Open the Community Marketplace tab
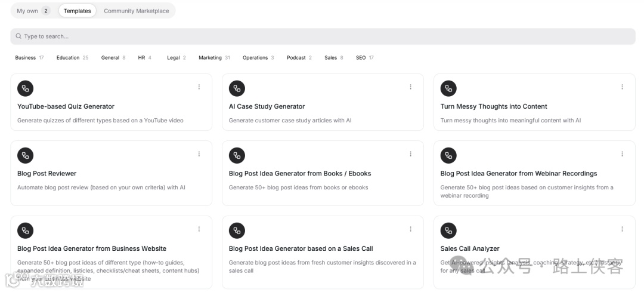This screenshot has height=292, width=644. (136, 11)
